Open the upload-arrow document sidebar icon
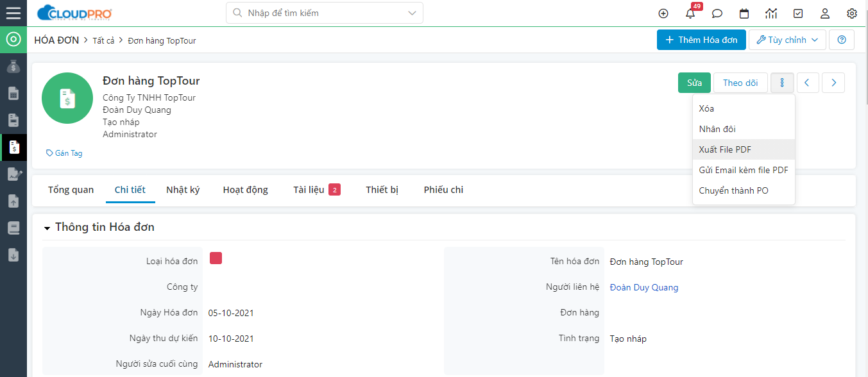This screenshot has width=868, height=377. point(13,201)
